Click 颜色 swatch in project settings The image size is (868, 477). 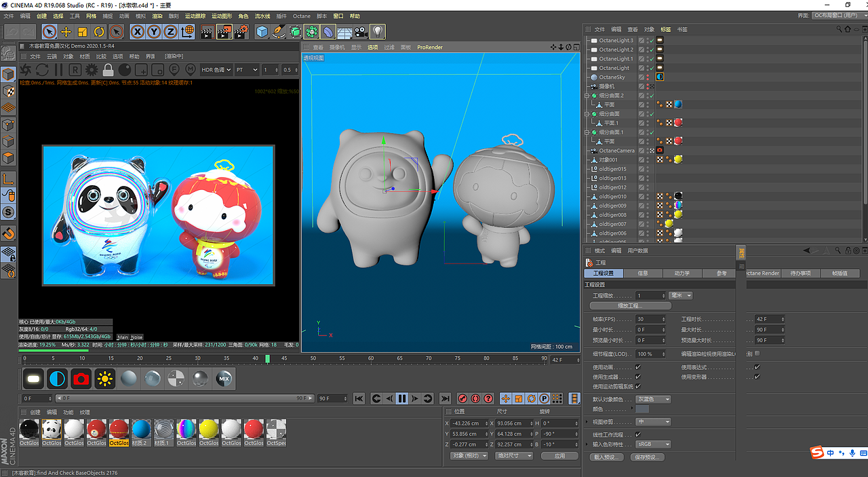tap(642, 409)
